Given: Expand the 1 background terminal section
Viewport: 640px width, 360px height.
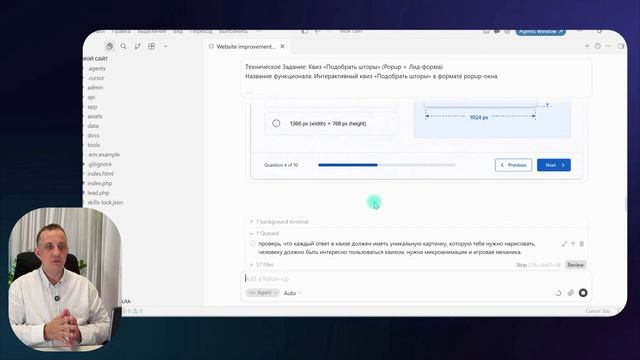Looking at the screenshot, I should (x=280, y=222).
